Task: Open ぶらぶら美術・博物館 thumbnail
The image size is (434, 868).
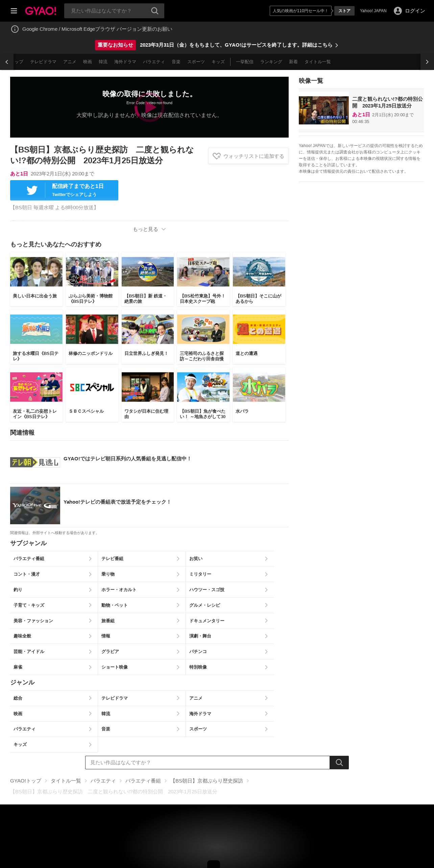Action: 92,272
